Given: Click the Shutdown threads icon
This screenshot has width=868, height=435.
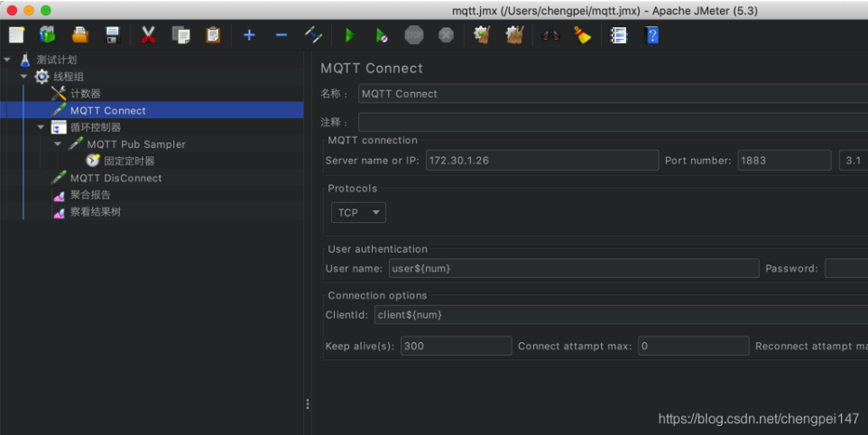Looking at the screenshot, I should click(x=446, y=35).
